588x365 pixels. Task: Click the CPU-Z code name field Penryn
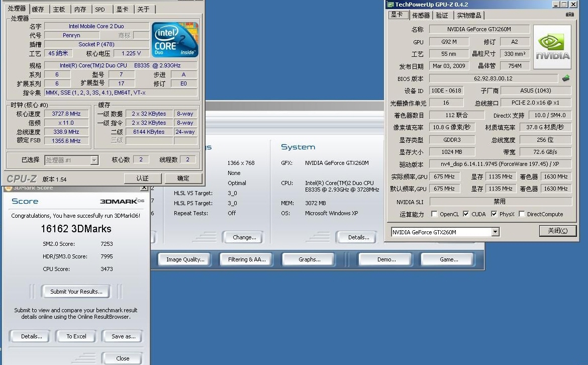[71, 35]
